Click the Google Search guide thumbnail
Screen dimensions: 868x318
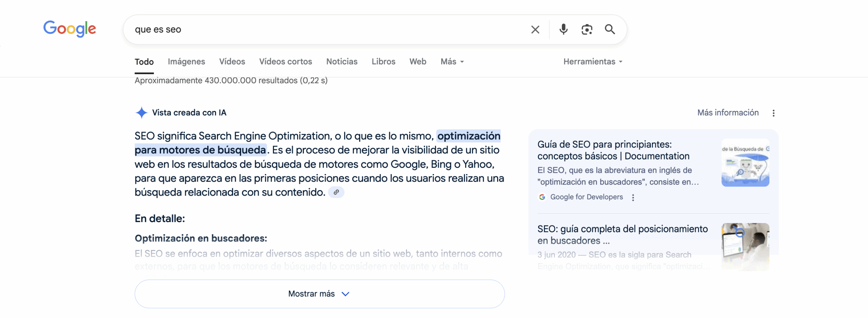pyautogui.click(x=745, y=163)
